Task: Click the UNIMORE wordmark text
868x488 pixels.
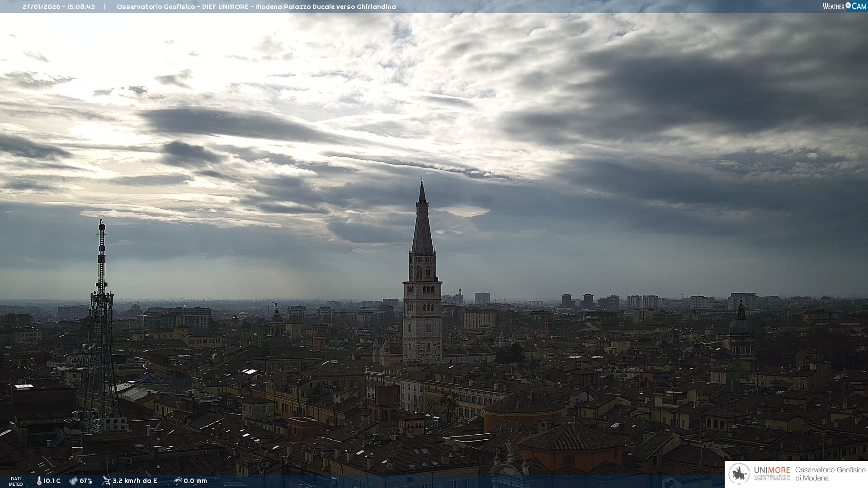Action: (x=772, y=470)
